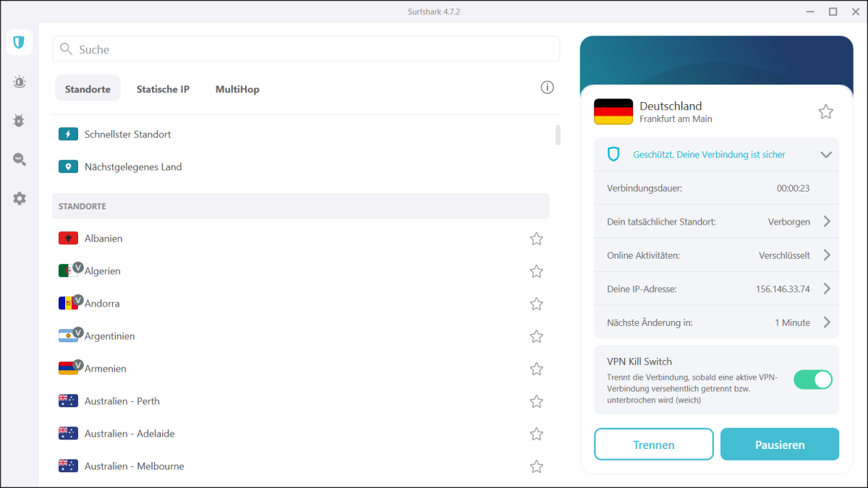
Task: Open the Settings gear sidebar icon
Action: pyautogui.click(x=20, y=198)
